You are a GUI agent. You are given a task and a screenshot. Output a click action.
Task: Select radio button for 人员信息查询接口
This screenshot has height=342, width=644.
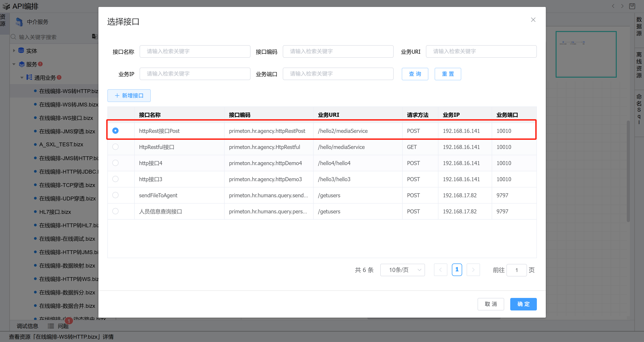115,211
